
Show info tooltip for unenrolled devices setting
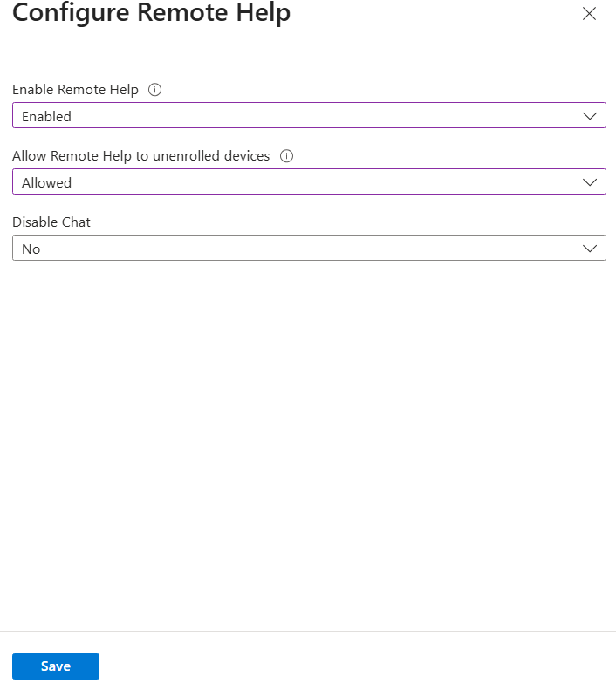[x=286, y=156]
